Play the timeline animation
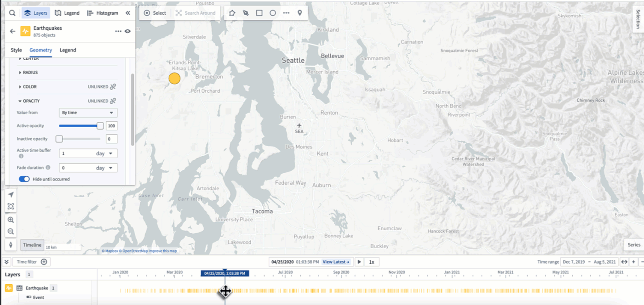 tap(359, 262)
